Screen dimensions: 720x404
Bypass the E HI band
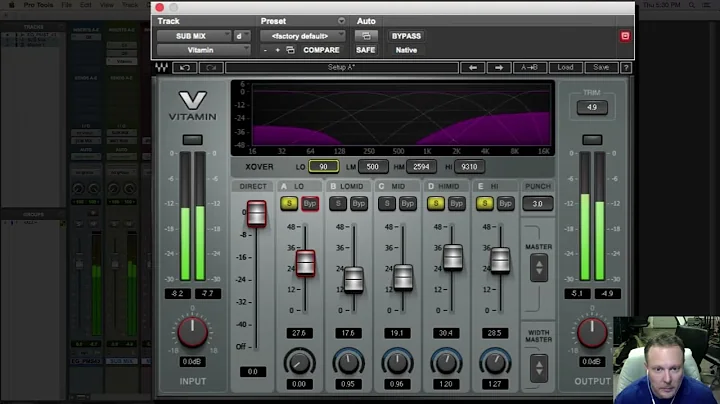[505, 203]
